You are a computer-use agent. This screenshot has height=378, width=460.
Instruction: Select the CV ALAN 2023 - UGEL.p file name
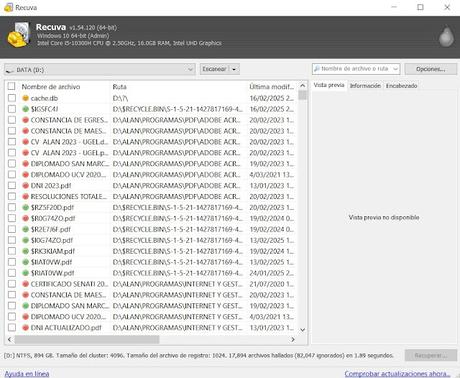pos(69,153)
